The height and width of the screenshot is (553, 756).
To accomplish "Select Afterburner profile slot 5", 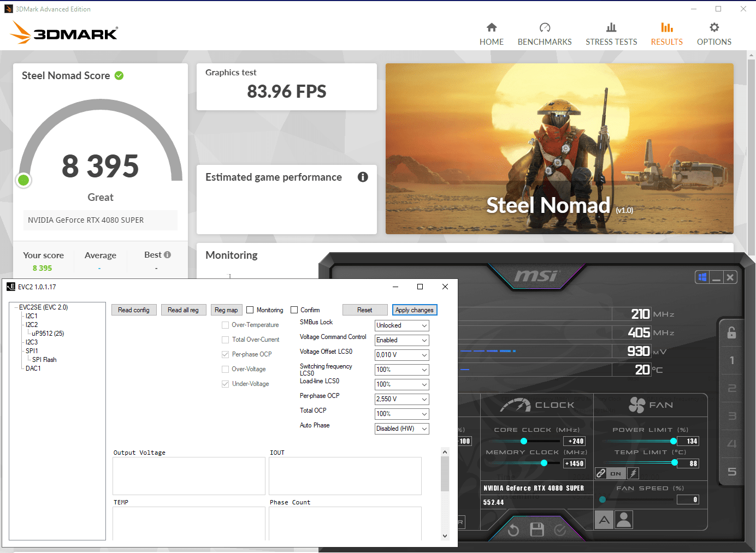I will pyautogui.click(x=732, y=472).
